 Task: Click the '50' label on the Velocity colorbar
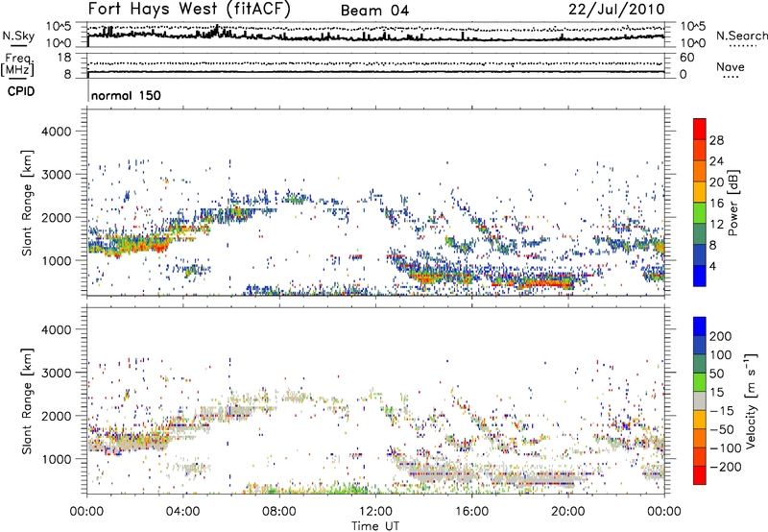[x=716, y=374]
